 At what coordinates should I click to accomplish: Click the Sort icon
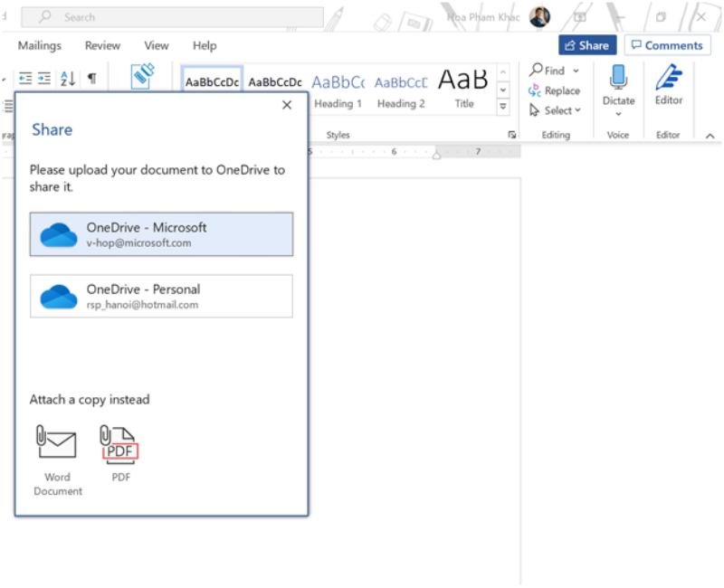pos(68,79)
